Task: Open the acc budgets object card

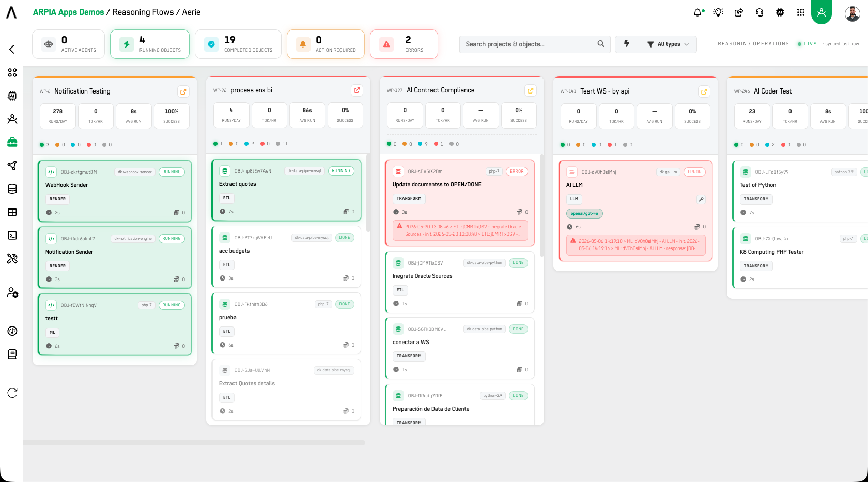Action: click(286, 257)
